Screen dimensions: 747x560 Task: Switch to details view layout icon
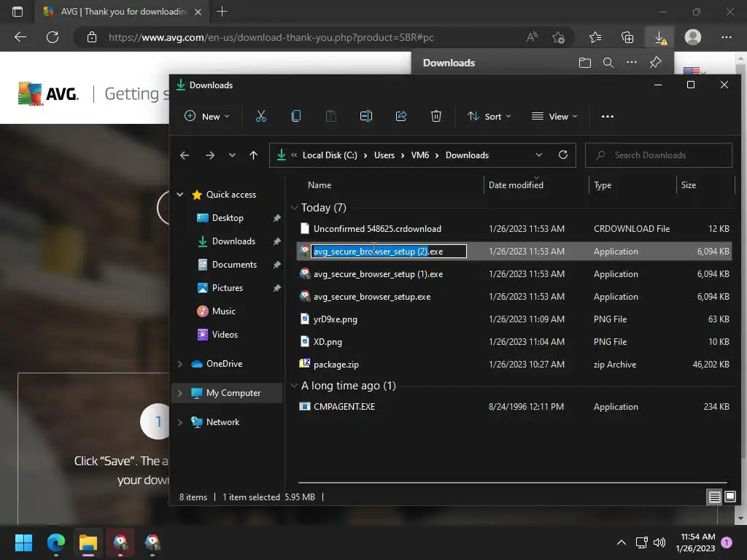pyautogui.click(x=715, y=497)
